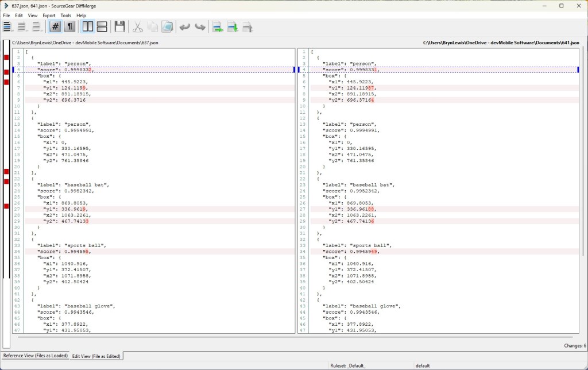
Task: Open the Tools menu
Action: [x=66, y=16]
